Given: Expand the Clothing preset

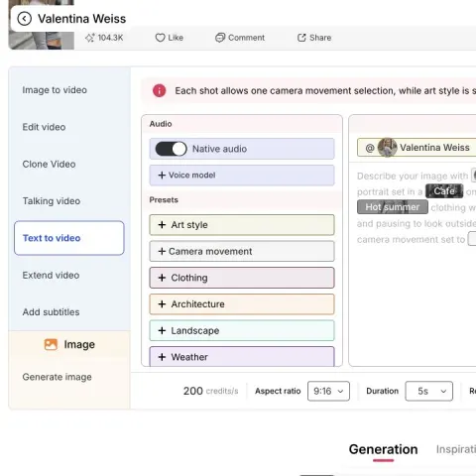Looking at the screenshot, I should pyautogui.click(x=242, y=278).
